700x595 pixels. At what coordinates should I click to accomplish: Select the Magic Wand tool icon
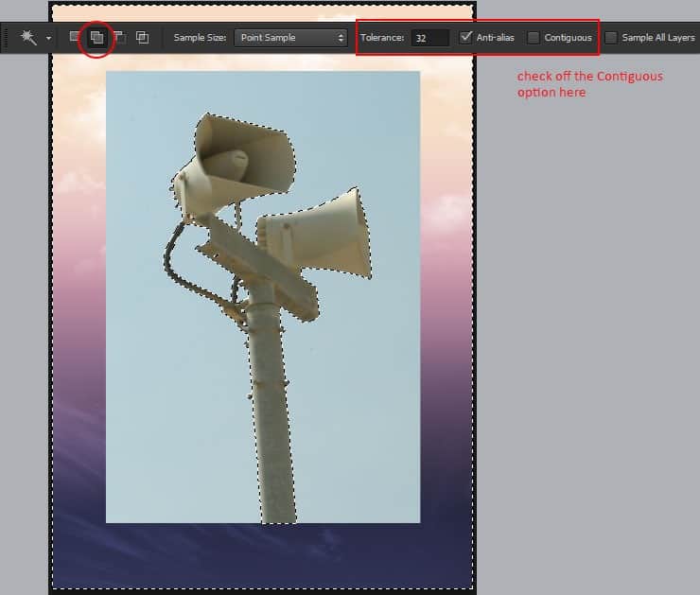(29, 38)
